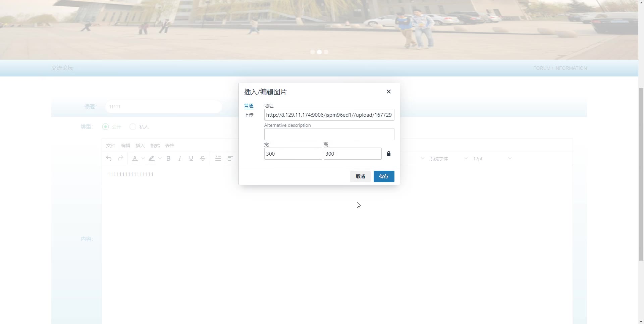Open the text color dropdown arrow
644x324 pixels.
click(143, 158)
